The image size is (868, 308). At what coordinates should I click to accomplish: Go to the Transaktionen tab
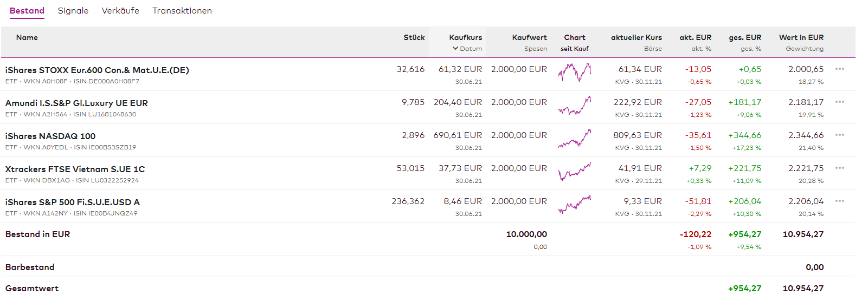click(x=182, y=11)
